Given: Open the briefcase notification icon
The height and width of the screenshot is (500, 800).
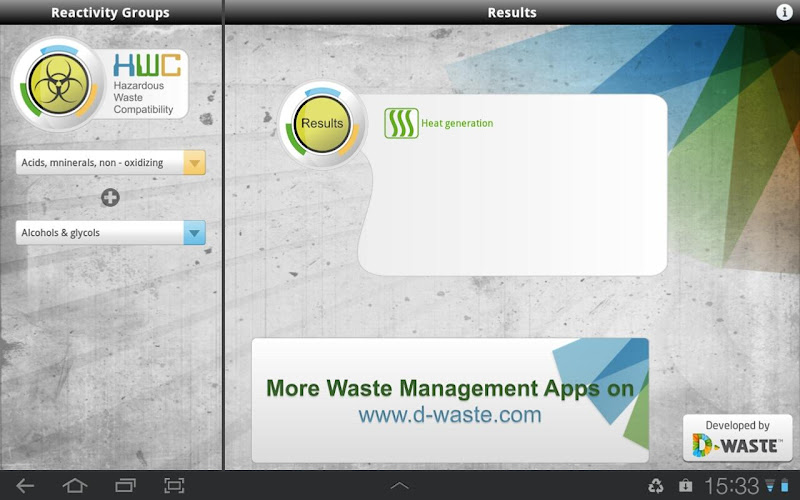Looking at the screenshot, I should (x=685, y=486).
